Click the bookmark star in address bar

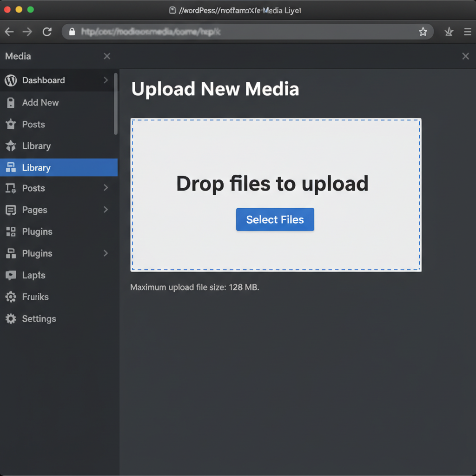coord(423,32)
